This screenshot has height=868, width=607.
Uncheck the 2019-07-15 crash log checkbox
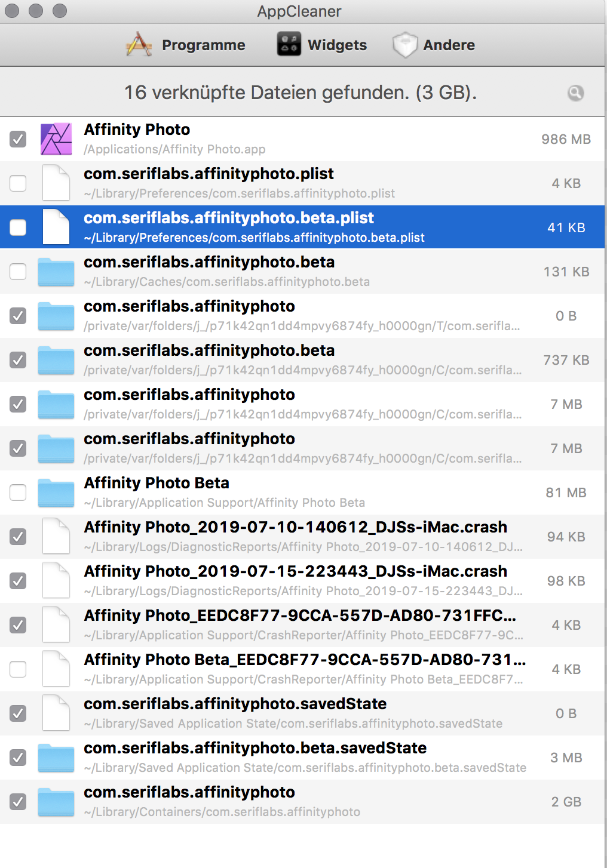click(18, 581)
